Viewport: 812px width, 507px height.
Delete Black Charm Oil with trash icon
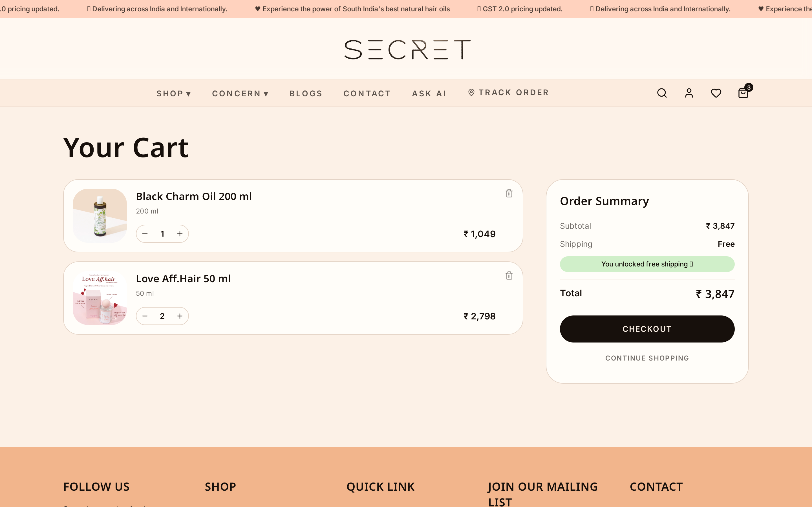tap(509, 193)
